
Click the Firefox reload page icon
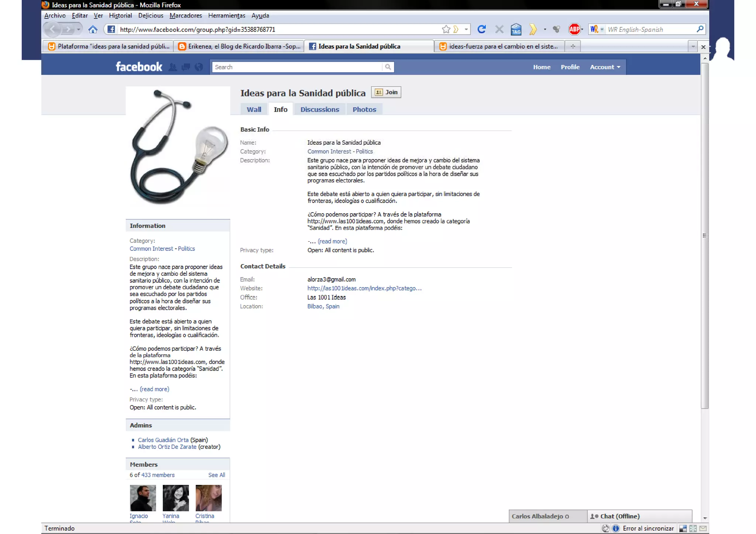tap(481, 29)
